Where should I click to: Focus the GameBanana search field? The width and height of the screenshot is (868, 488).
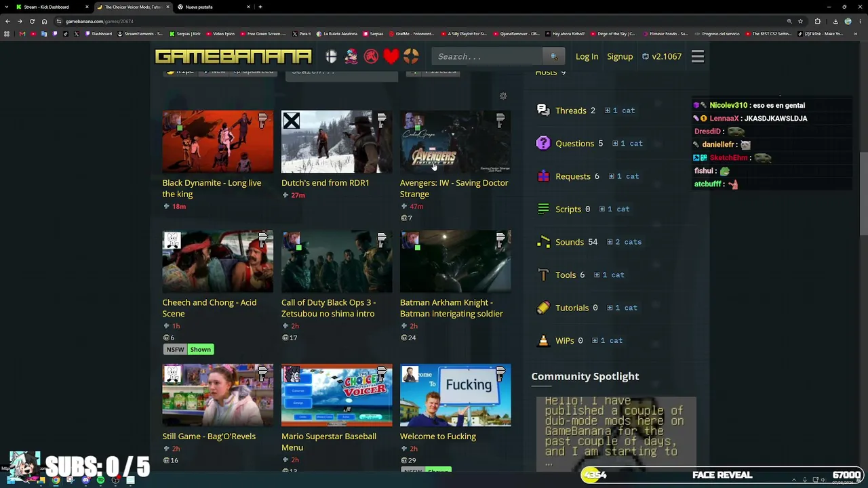coord(488,56)
